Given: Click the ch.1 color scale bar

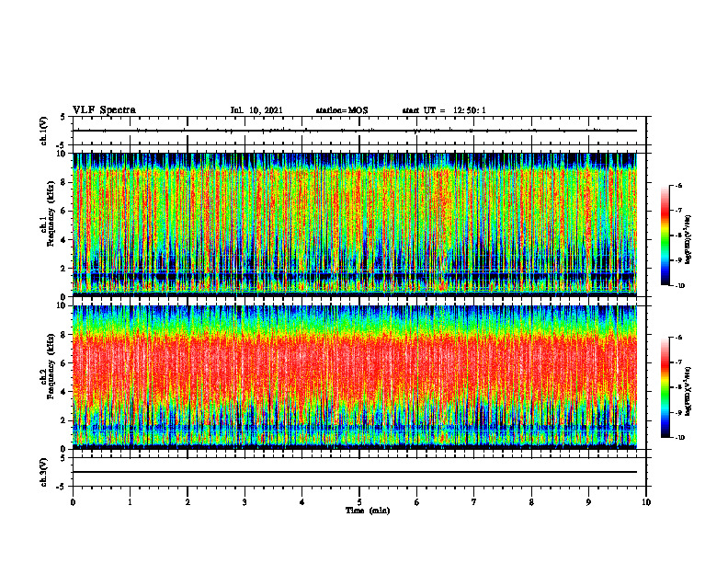Looking at the screenshot, I should [x=665, y=236].
